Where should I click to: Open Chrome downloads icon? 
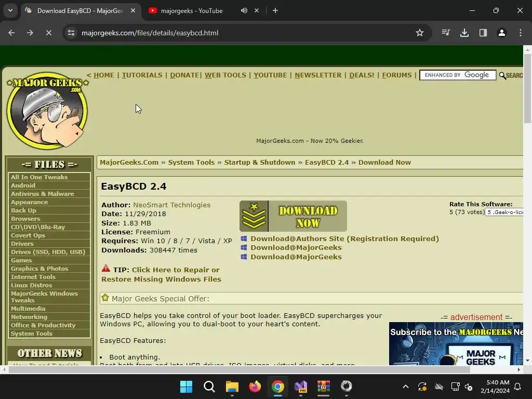coord(464,33)
